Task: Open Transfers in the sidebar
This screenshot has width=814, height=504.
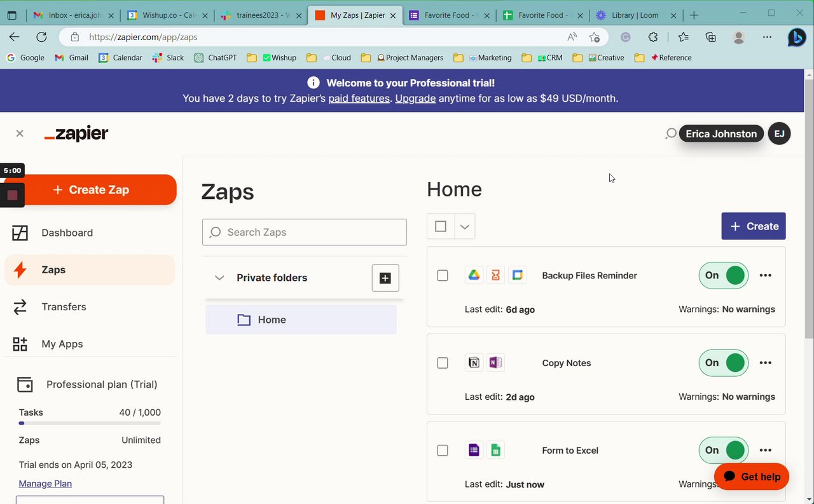Action: coord(89,306)
